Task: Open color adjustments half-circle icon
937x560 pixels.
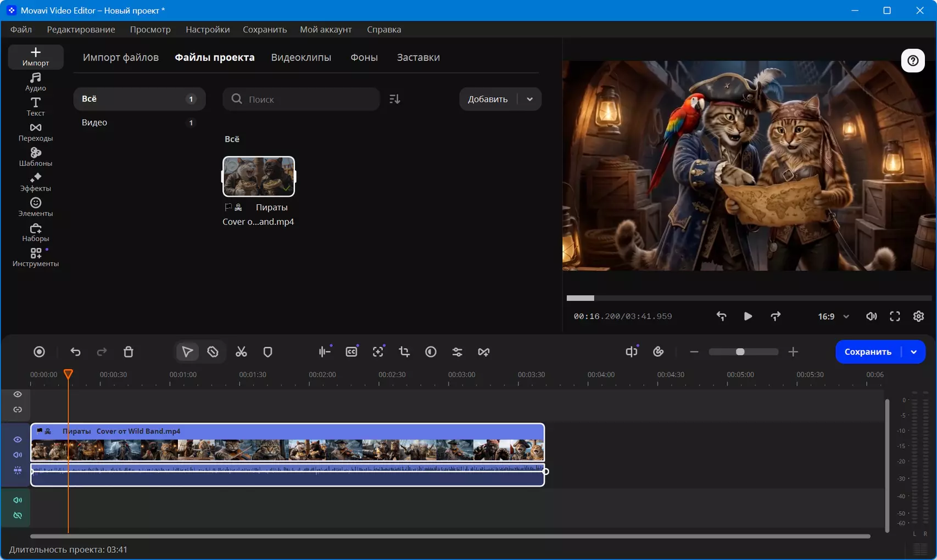Action: coord(431,352)
